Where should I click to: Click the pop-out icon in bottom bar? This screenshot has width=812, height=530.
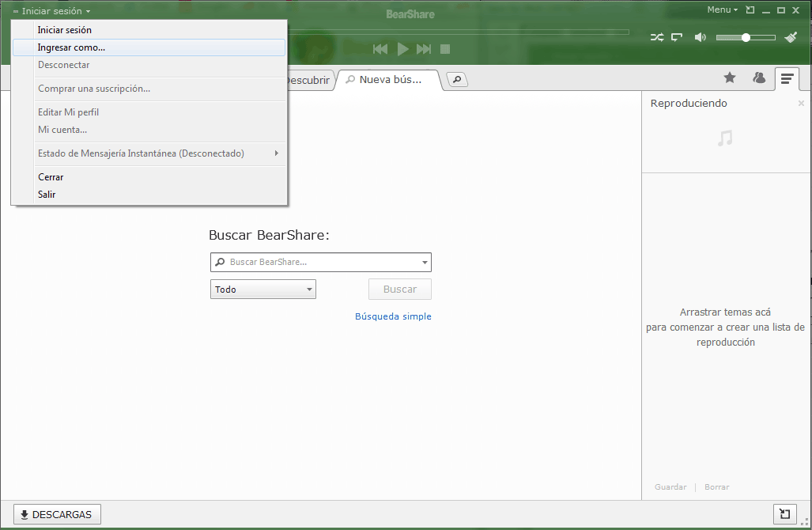click(x=785, y=514)
